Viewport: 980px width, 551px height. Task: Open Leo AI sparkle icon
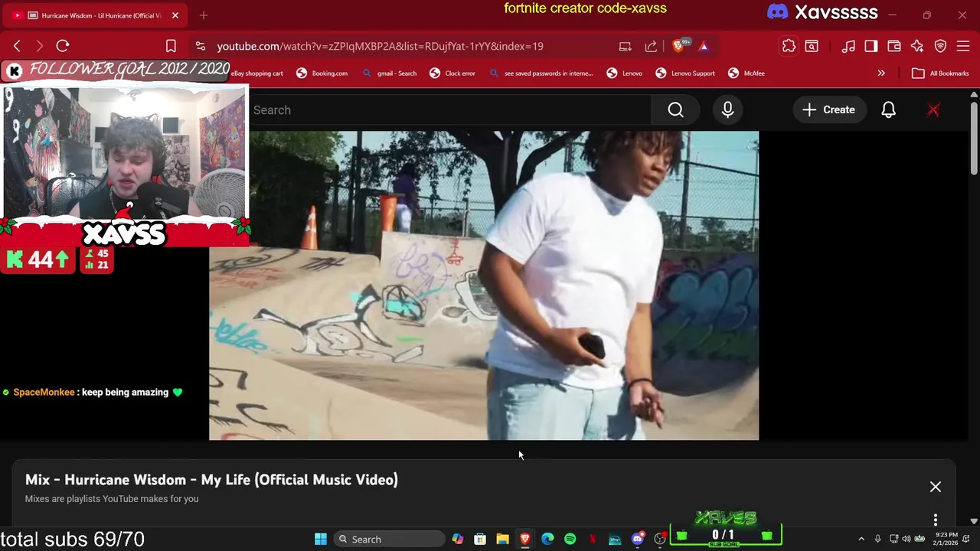pos(917,46)
